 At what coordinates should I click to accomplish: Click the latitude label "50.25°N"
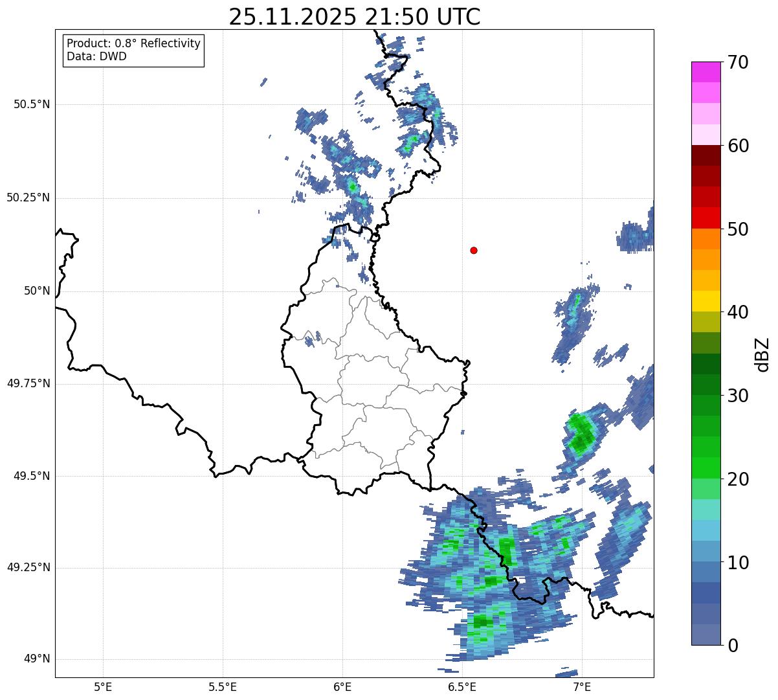pos(28,198)
